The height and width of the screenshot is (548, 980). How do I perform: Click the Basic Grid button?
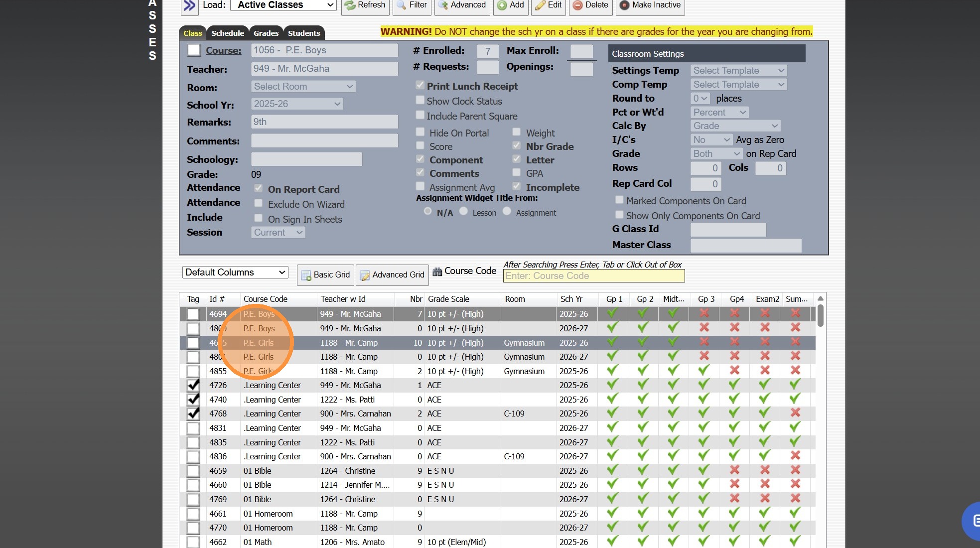[325, 275]
